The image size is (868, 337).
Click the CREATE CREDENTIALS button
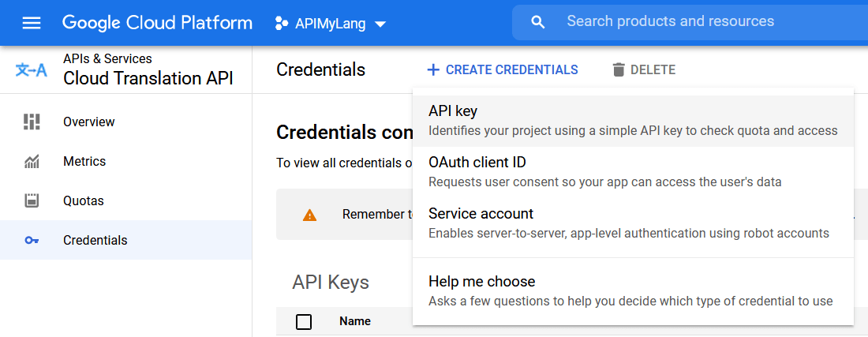click(x=503, y=69)
